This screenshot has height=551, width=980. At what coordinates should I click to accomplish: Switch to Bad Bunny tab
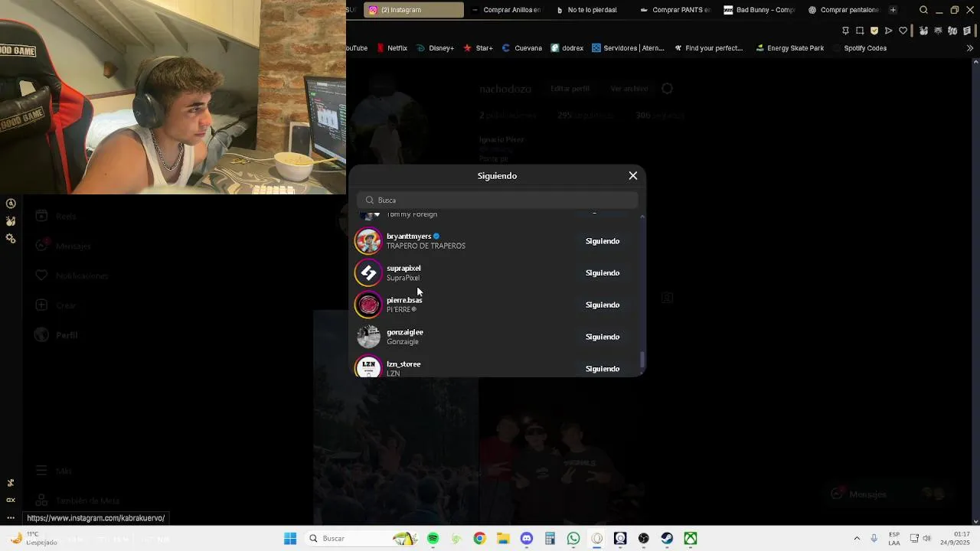pos(759,10)
